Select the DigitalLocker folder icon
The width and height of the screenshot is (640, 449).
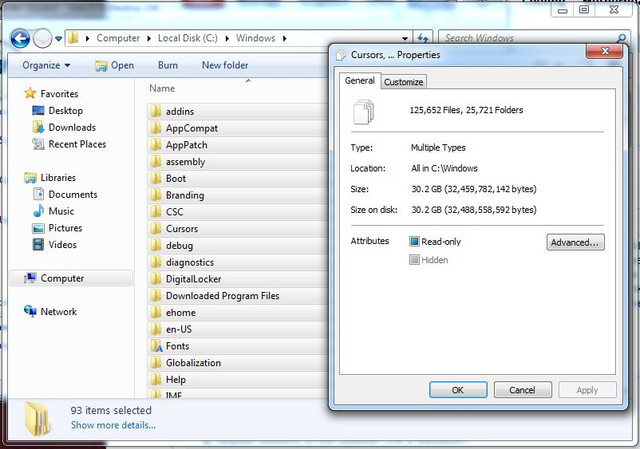click(156, 279)
